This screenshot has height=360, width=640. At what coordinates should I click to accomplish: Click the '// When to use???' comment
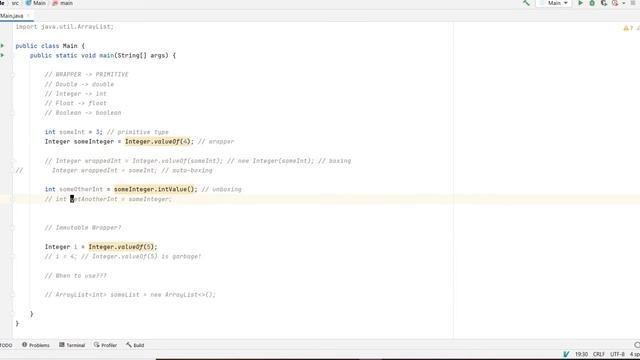[x=76, y=276]
